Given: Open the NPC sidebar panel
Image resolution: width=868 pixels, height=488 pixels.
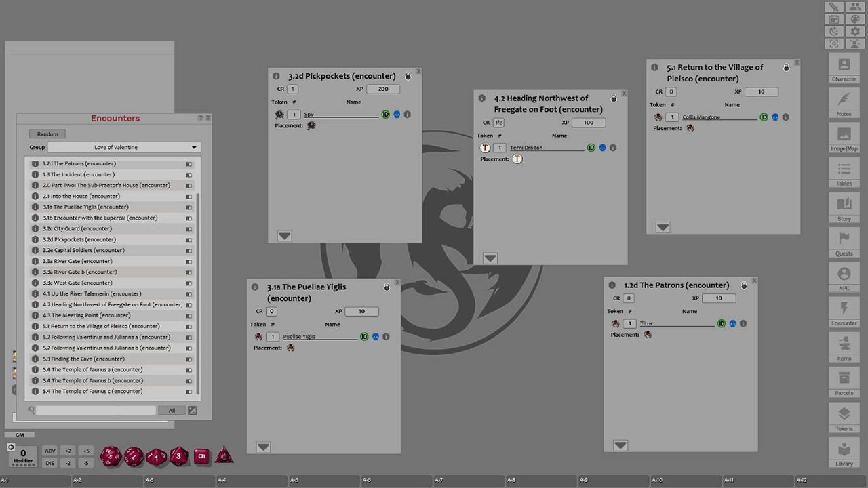Looking at the screenshot, I should [844, 277].
